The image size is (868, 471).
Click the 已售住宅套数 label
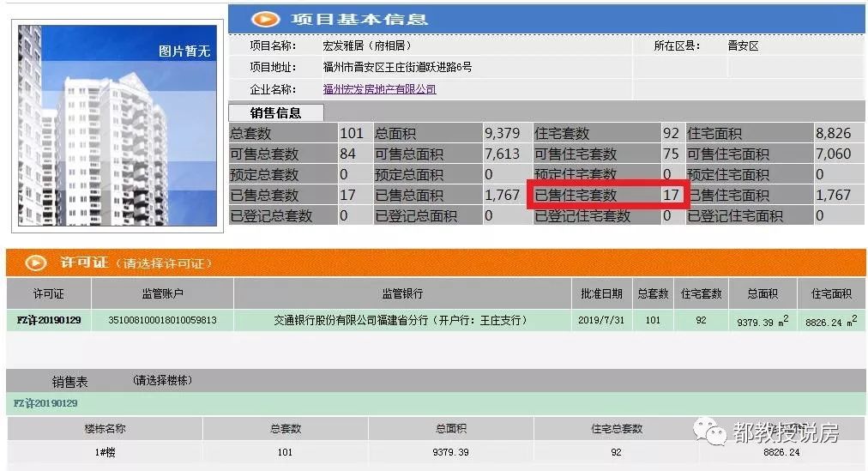(576, 195)
